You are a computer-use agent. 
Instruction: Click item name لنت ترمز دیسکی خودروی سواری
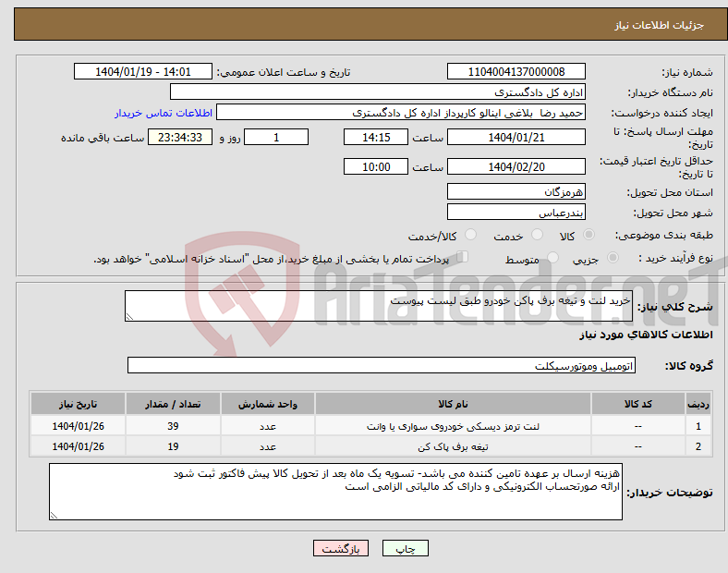coord(453,426)
